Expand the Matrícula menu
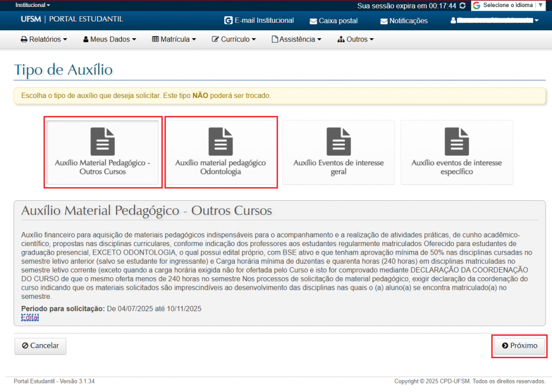 pos(174,39)
